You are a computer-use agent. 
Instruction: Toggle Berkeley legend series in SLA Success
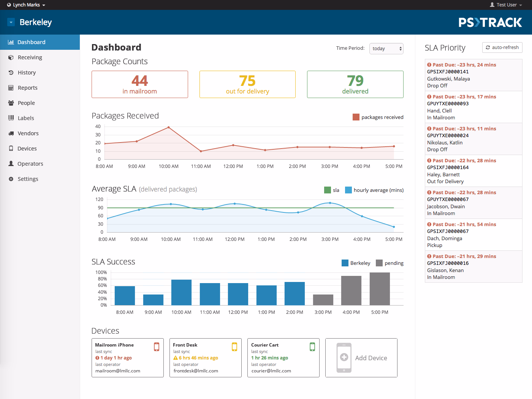(x=356, y=263)
